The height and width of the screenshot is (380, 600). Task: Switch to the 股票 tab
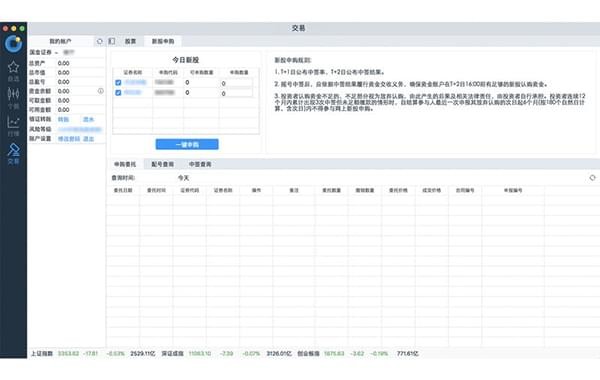tap(130, 41)
